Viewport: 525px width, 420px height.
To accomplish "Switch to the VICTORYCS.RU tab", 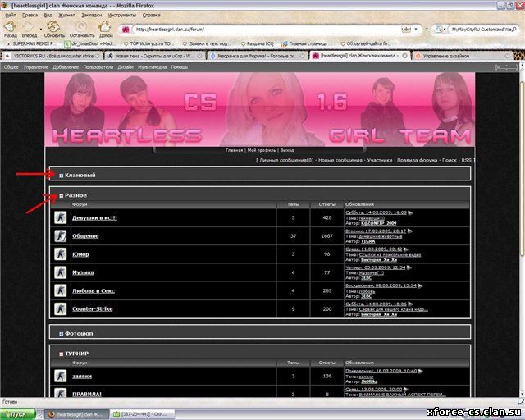I will pos(52,56).
